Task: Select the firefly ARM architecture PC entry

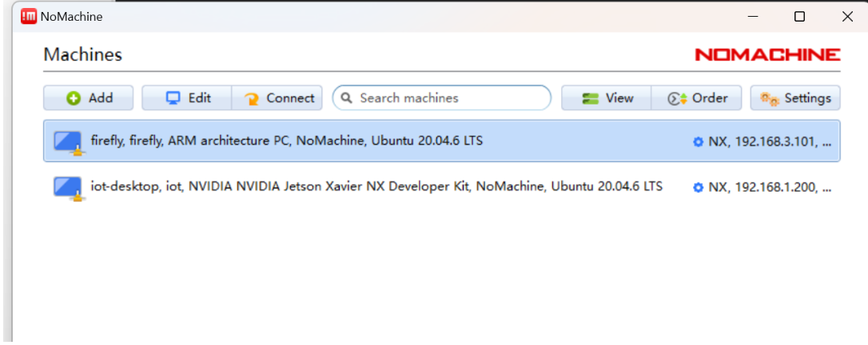Action: [x=286, y=141]
